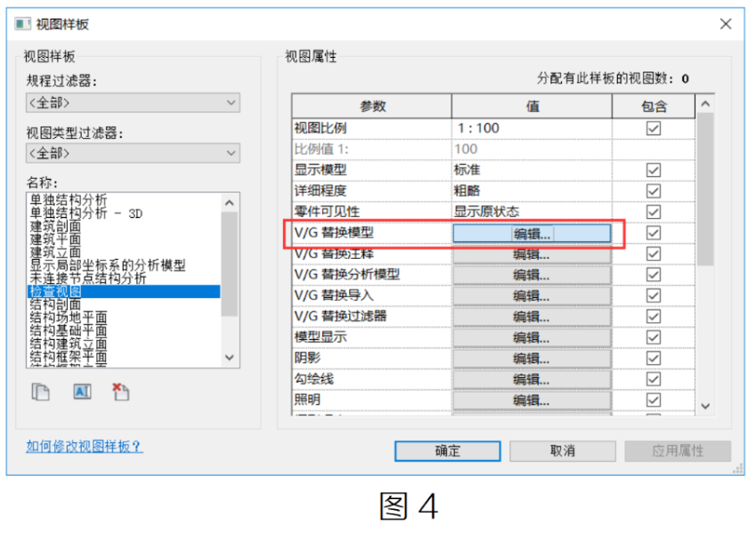Toggle the 显示模型 include checkbox

(654, 170)
